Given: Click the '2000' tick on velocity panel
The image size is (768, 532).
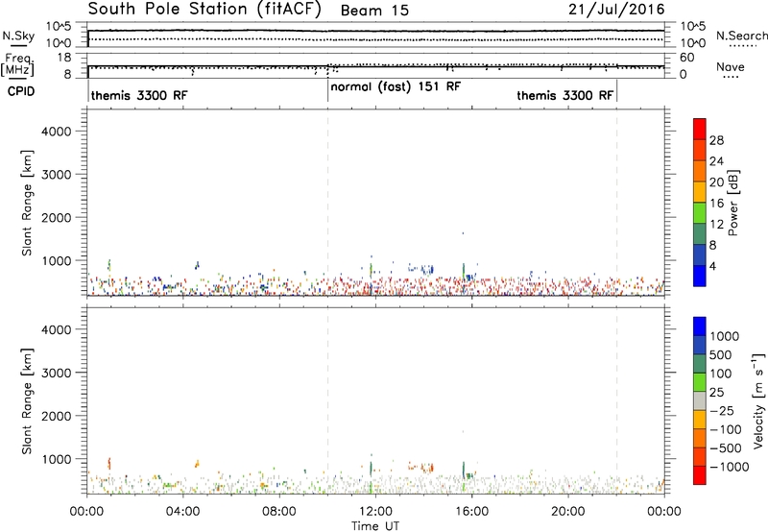Looking at the screenshot, I should [56, 416].
